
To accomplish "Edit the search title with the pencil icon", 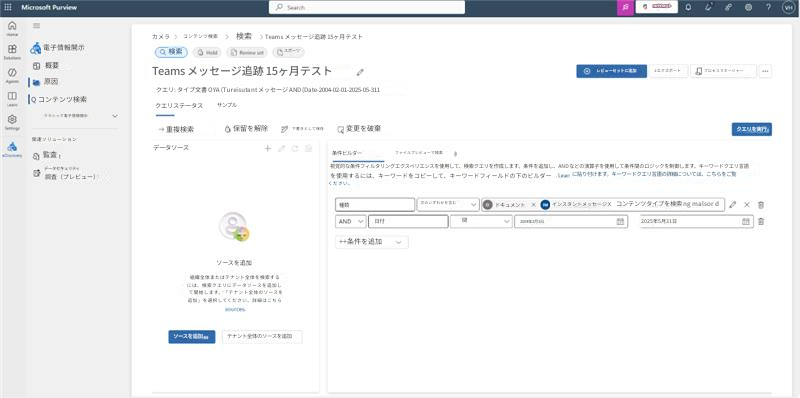I will 360,72.
